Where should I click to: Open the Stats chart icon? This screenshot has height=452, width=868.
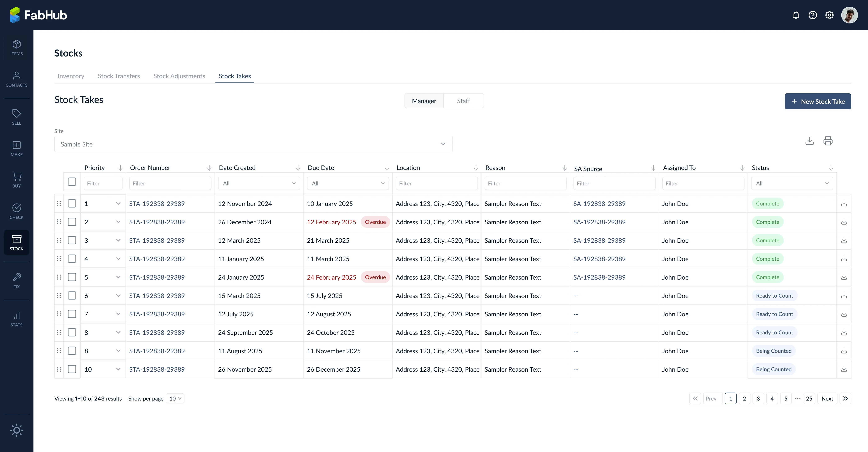point(17,319)
